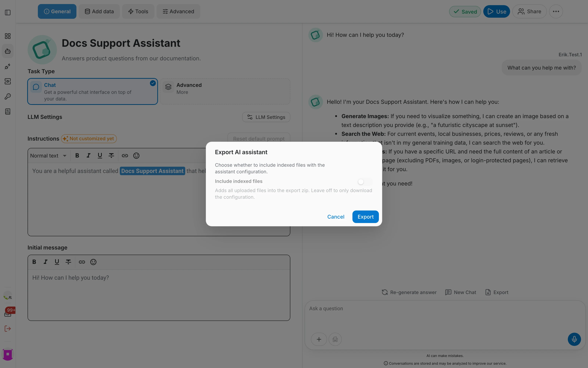Open the plug integrations icon in sidebar

8,66
